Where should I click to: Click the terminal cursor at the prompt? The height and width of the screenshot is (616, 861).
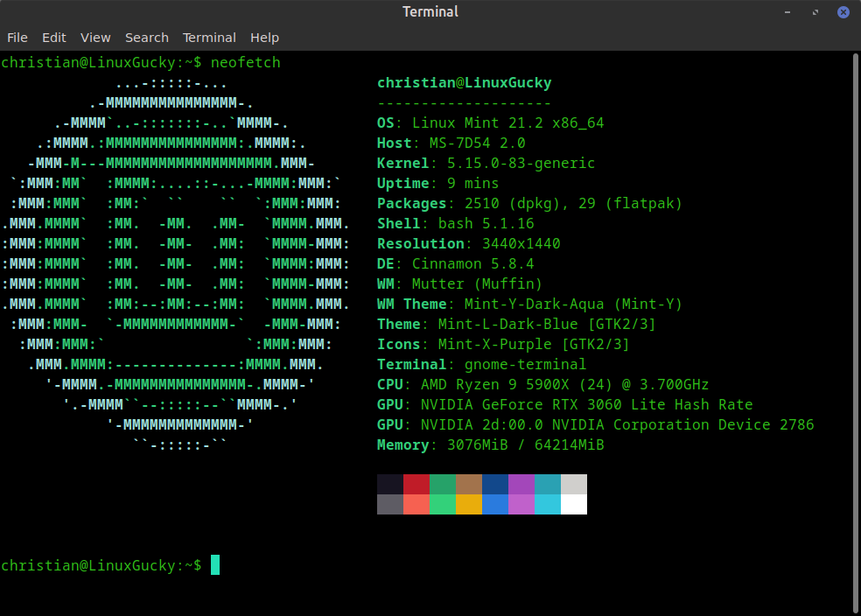215,565
